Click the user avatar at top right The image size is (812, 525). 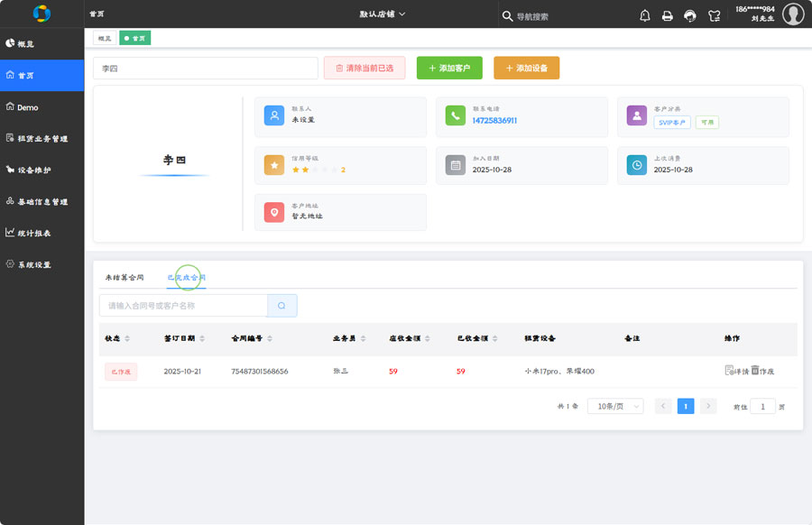[793, 14]
